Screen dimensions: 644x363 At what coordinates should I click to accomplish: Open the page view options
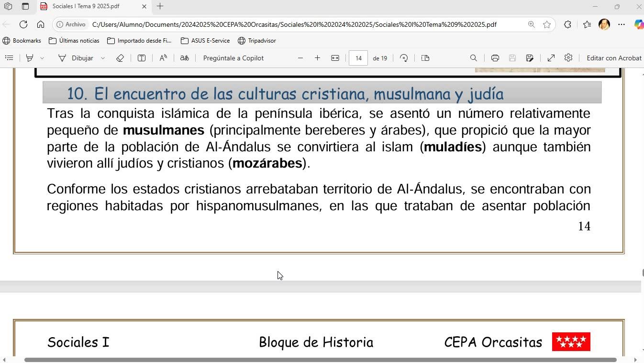[x=425, y=58]
